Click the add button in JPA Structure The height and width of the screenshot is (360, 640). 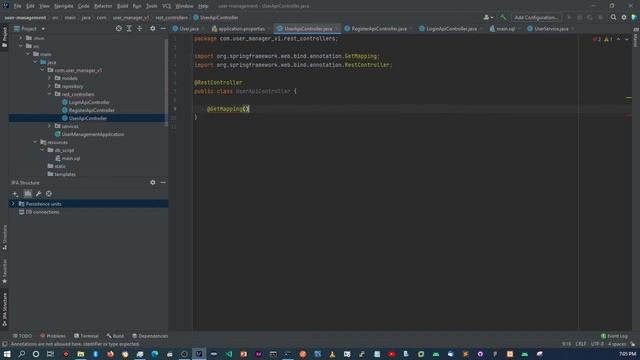15,193
